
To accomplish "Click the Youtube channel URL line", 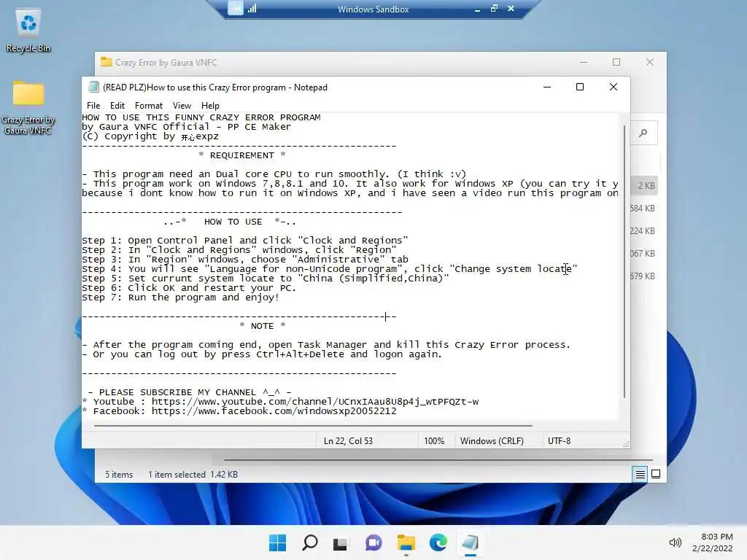I will (281, 402).
